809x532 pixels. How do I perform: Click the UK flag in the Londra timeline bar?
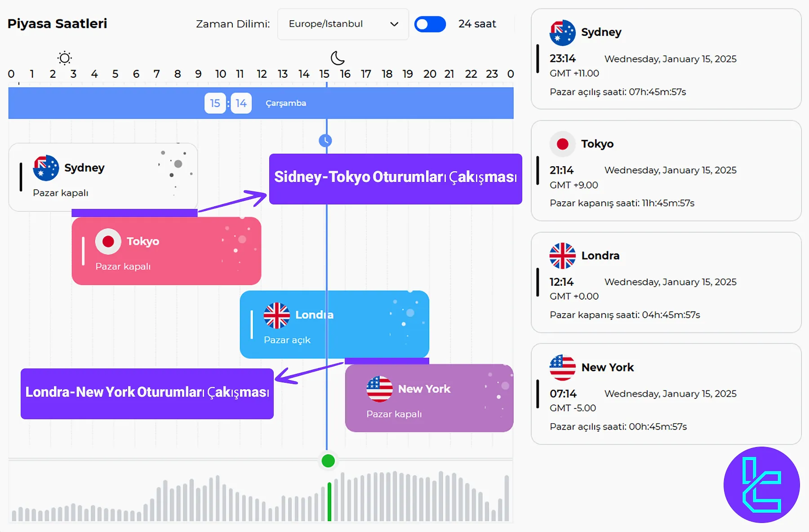click(276, 315)
